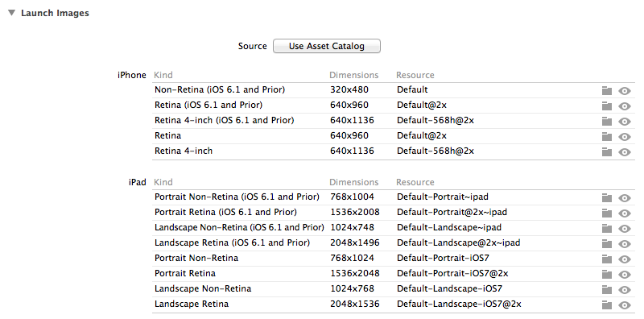Click the 2048x1536 dimensions cell
This screenshot has width=644, height=319.
pos(355,304)
